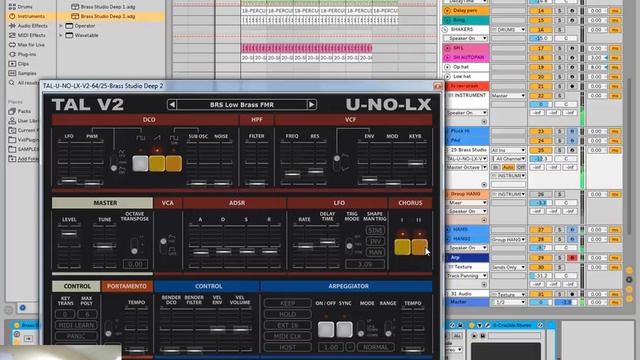Toggle Chorus I button

402,247
